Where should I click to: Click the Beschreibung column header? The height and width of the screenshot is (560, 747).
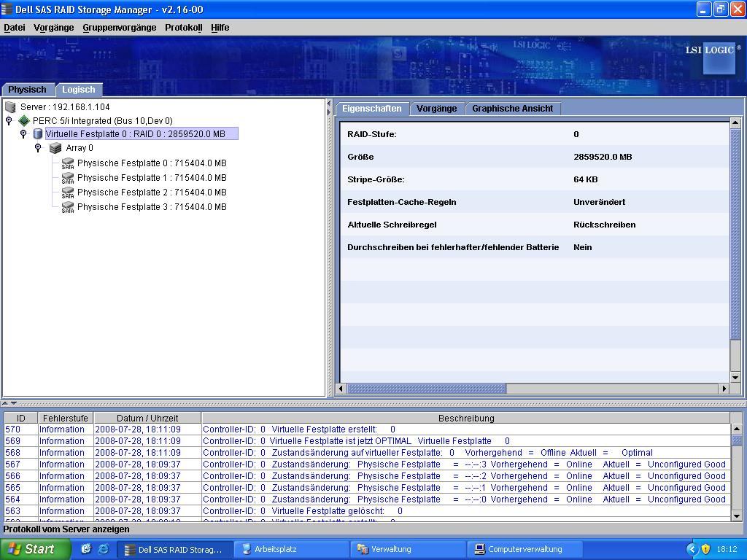pos(466,418)
